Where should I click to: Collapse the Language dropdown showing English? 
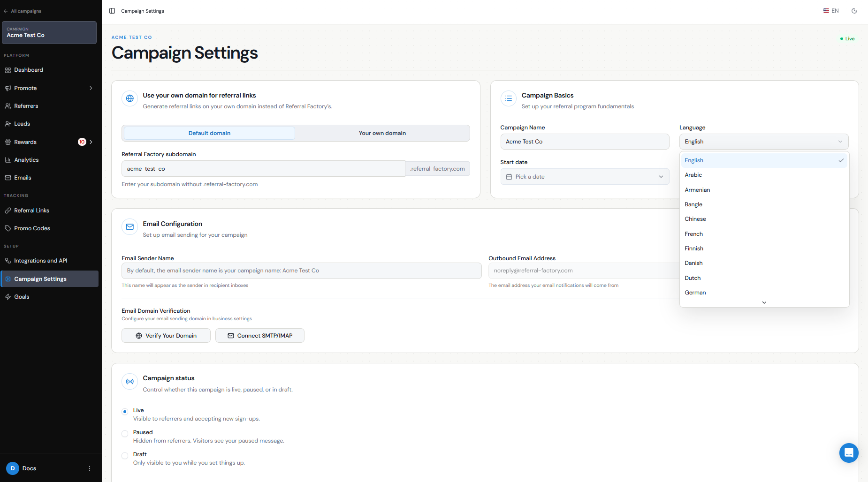click(x=764, y=142)
